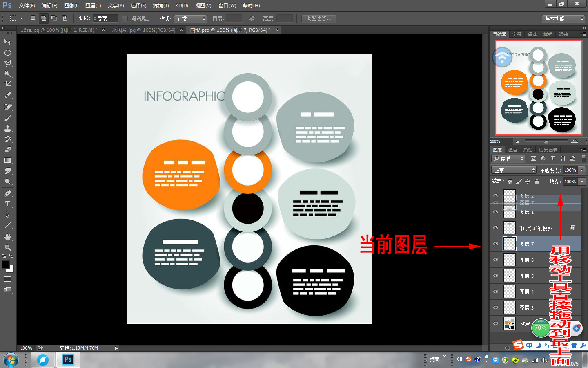Select the Elliptical Marquee tool
Image resolution: width=588 pixels, height=368 pixels.
click(x=7, y=53)
